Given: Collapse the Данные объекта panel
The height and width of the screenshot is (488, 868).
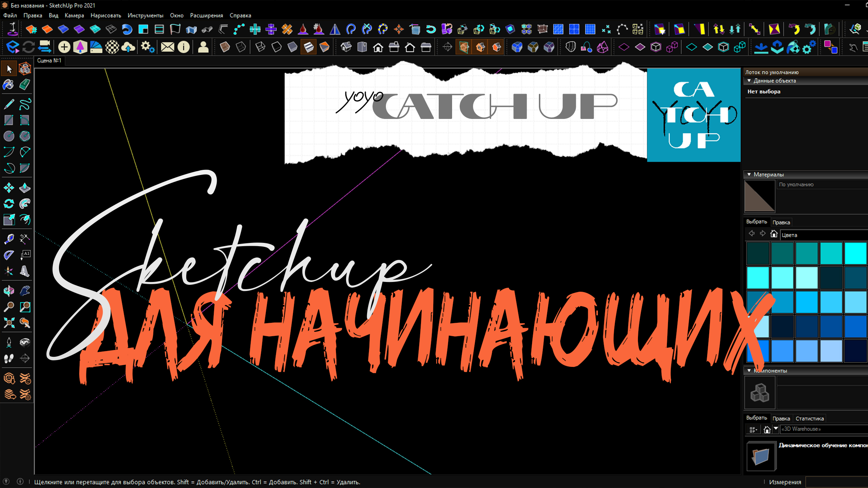Looking at the screenshot, I should tap(749, 81).
